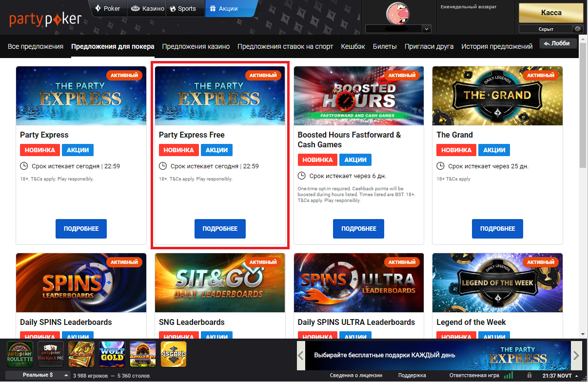Check the connection signal strength bars
This screenshot has width=588, height=382.
[509, 376]
